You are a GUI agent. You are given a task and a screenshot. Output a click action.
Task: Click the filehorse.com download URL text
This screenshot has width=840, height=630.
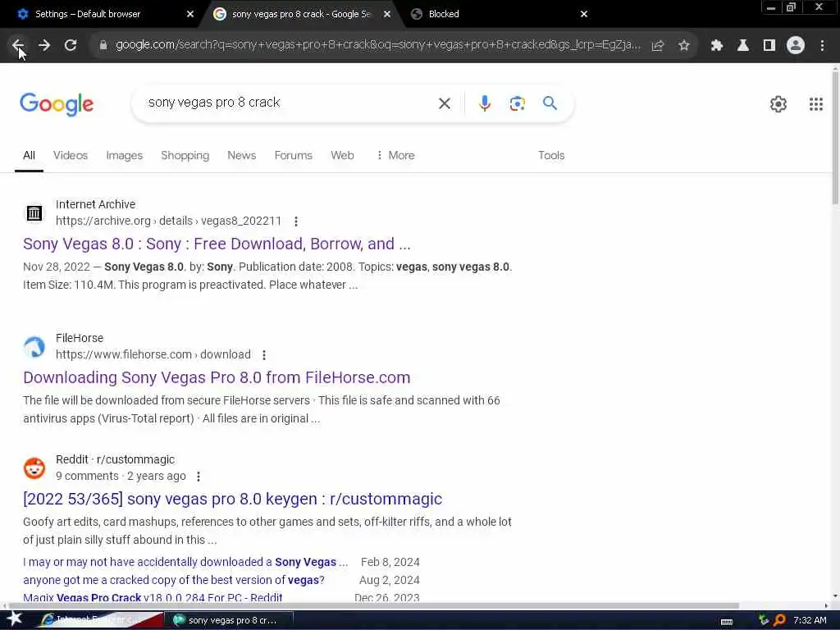(x=153, y=354)
